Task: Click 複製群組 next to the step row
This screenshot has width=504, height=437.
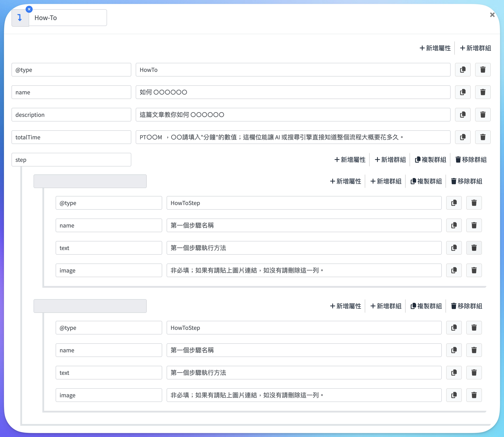Action: pyautogui.click(x=430, y=159)
